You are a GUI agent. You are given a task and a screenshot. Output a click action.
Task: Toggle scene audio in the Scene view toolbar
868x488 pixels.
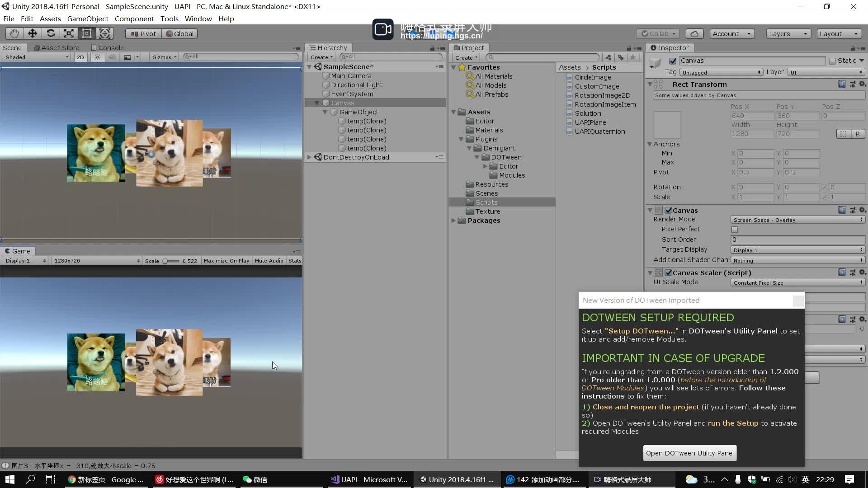pos(111,57)
